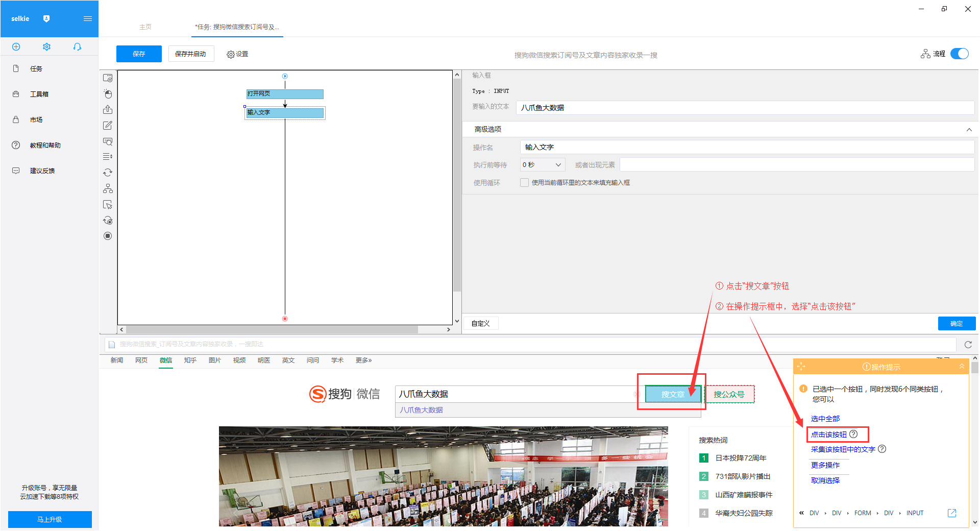Toggle the selkie sidebar hamburger menu

coord(88,19)
